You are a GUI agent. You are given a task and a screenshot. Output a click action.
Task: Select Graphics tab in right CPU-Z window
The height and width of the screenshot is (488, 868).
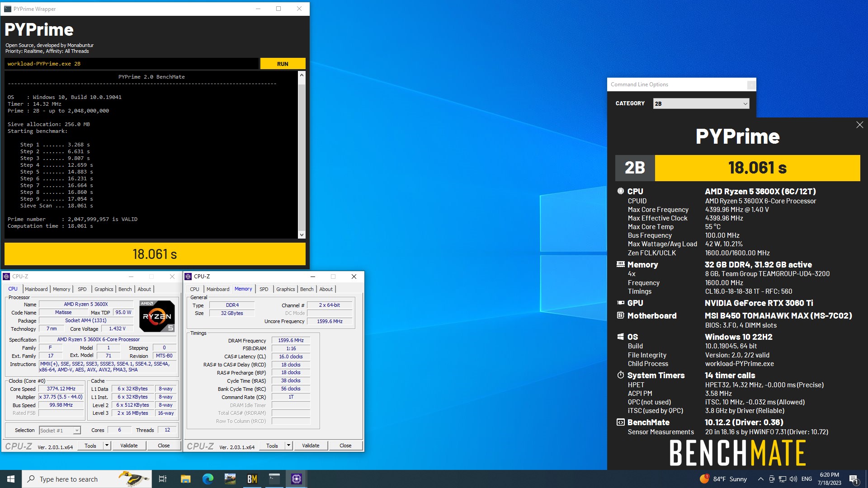(285, 289)
